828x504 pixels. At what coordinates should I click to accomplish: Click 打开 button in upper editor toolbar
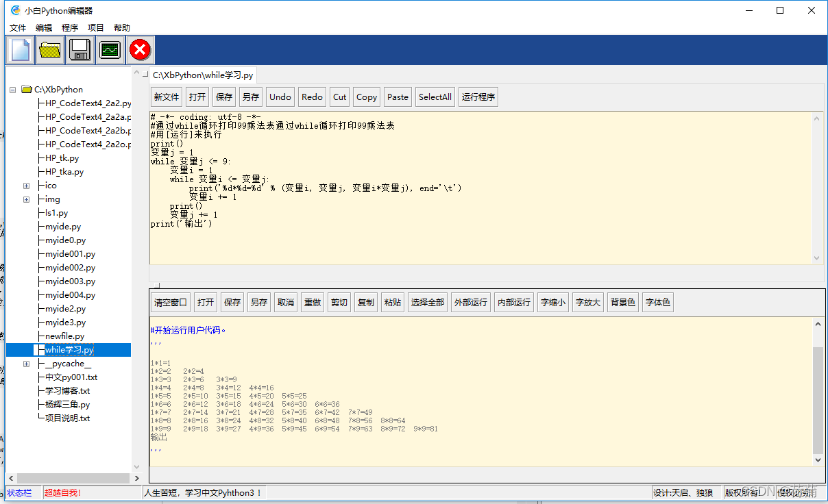click(x=197, y=97)
